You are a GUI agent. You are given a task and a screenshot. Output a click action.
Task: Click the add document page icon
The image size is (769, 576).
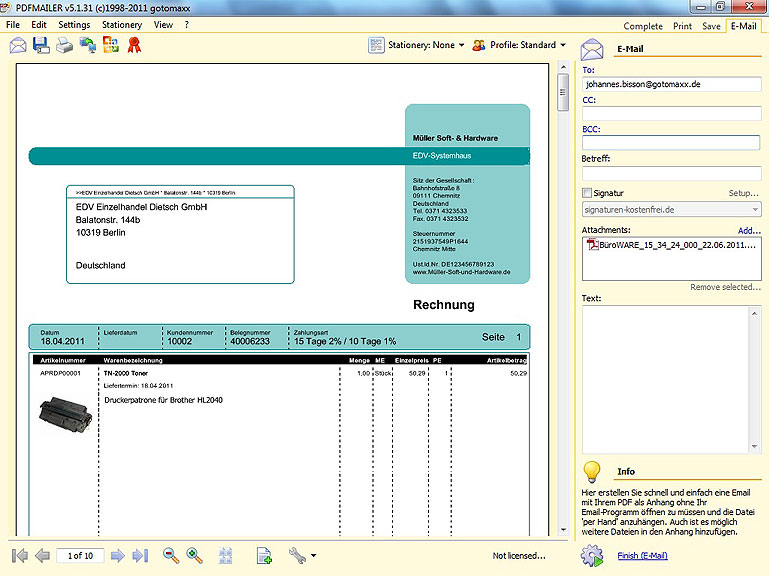click(264, 555)
